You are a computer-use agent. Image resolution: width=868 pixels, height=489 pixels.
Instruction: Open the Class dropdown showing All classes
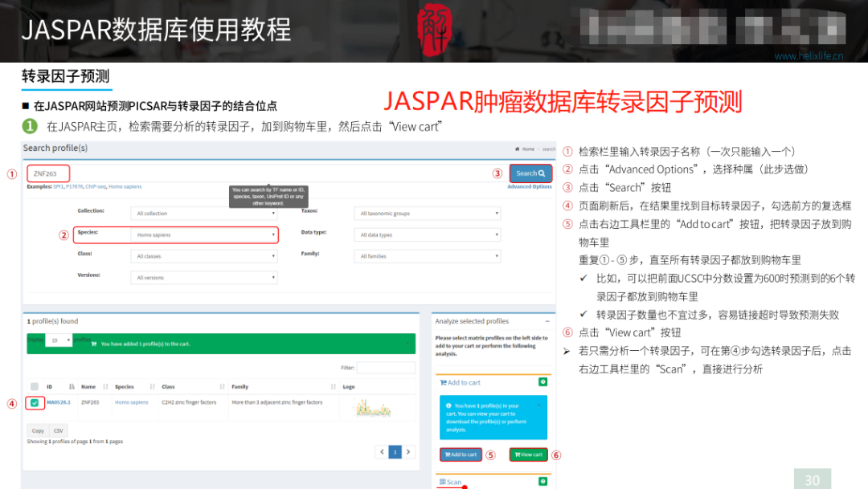203,256
